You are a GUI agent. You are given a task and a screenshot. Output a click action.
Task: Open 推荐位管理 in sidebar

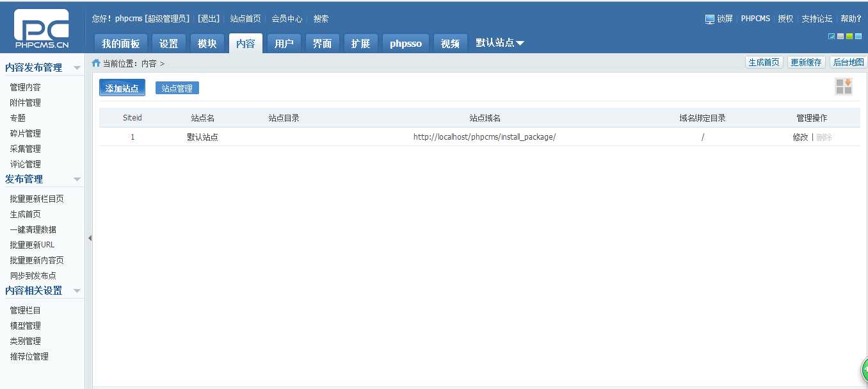coord(29,357)
